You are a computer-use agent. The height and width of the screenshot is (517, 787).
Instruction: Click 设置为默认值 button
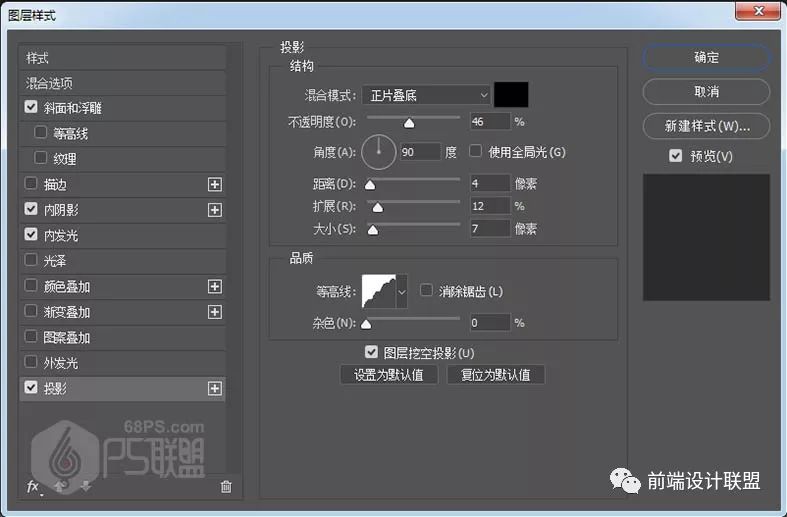coord(389,375)
